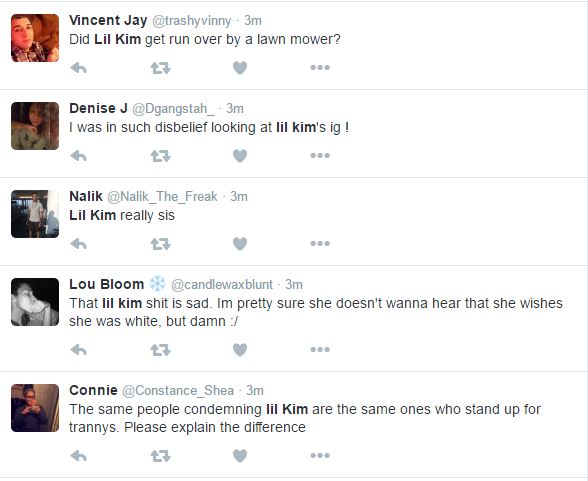The height and width of the screenshot is (481, 588).
Task: Like Lou Bloom's tweet
Action: [x=240, y=350]
